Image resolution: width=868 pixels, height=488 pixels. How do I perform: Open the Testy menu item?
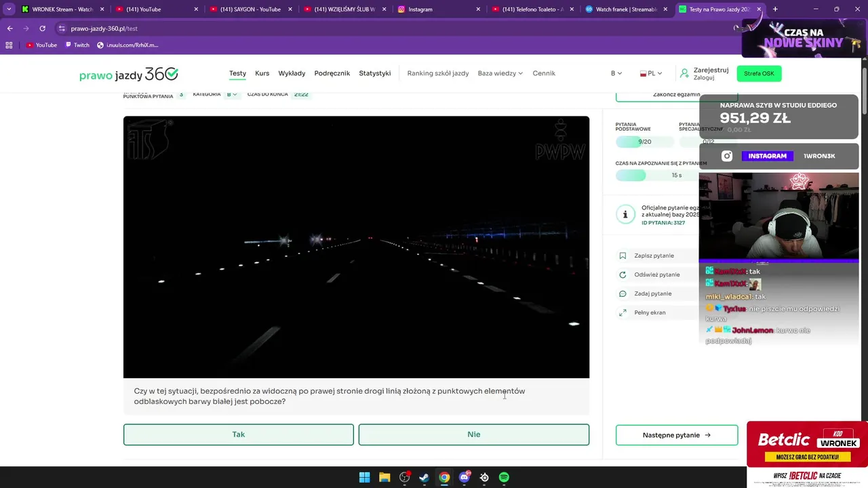[237, 73]
